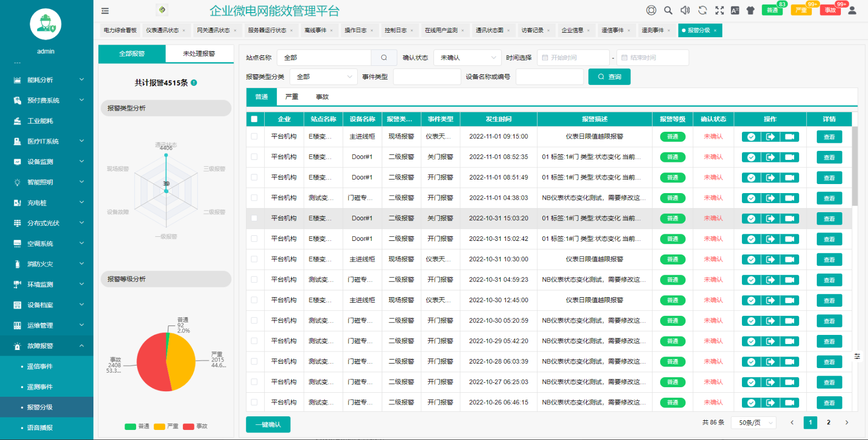Open the header search magnifier icon

coord(668,10)
